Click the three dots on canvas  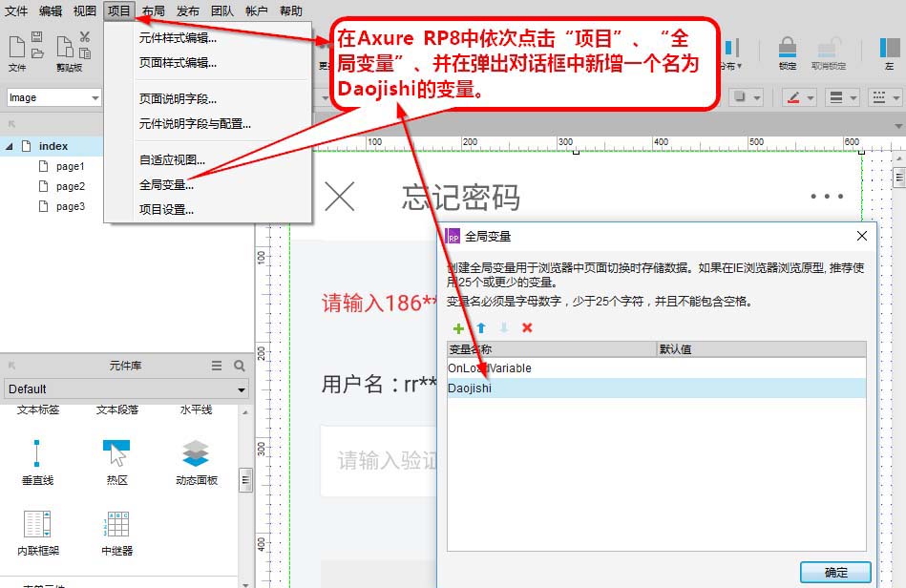827,197
